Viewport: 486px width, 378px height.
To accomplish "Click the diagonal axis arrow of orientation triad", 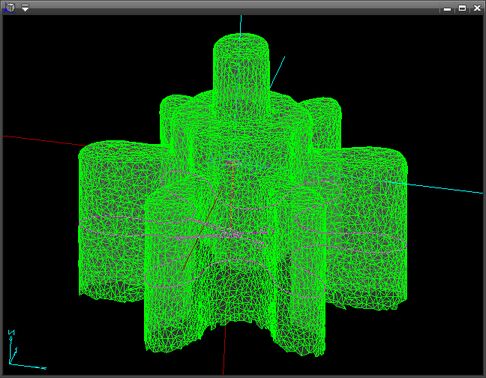I will point(14,355).
